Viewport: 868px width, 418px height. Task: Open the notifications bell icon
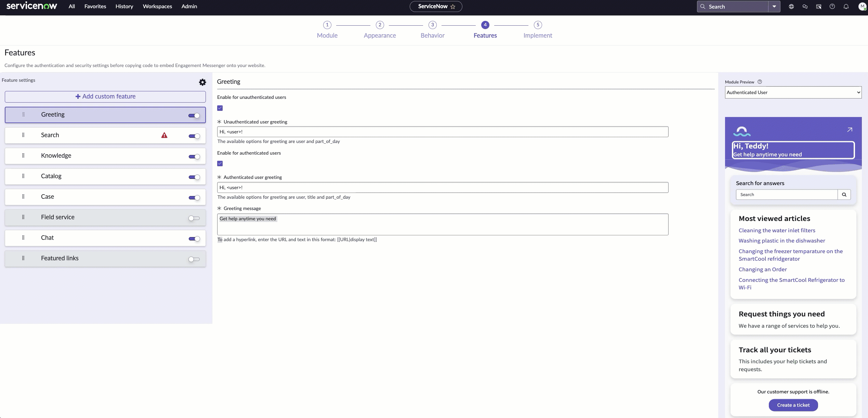[x=846, y=6]
